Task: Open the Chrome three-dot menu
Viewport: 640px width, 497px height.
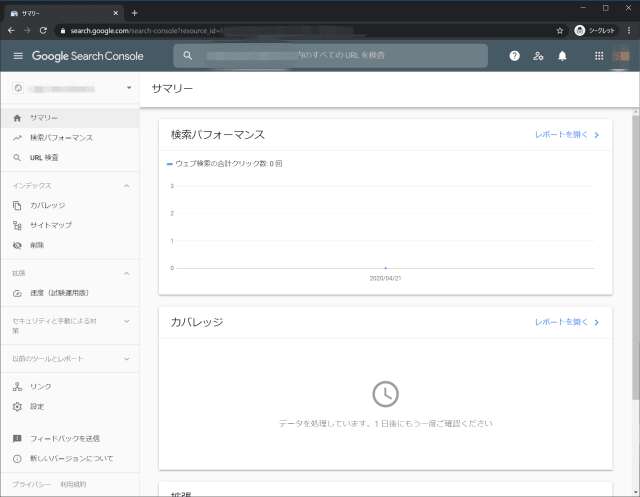Action: click(629, 31)
